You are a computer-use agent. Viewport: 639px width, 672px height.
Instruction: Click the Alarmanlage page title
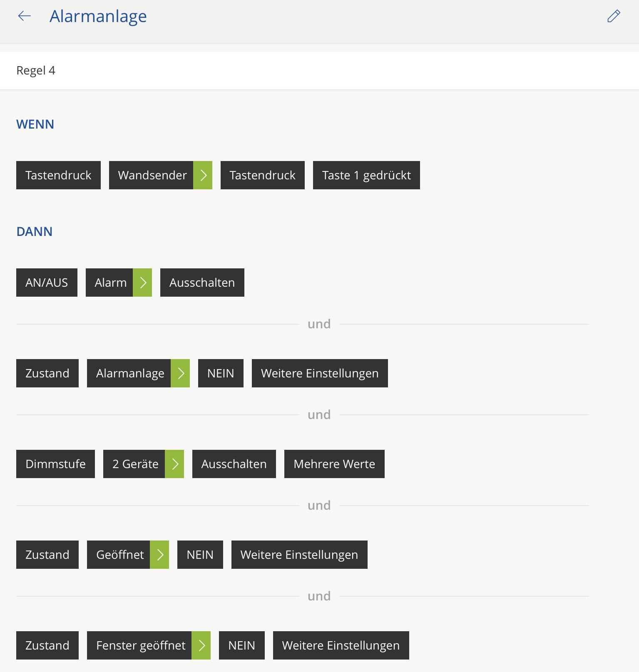[98, 16]
